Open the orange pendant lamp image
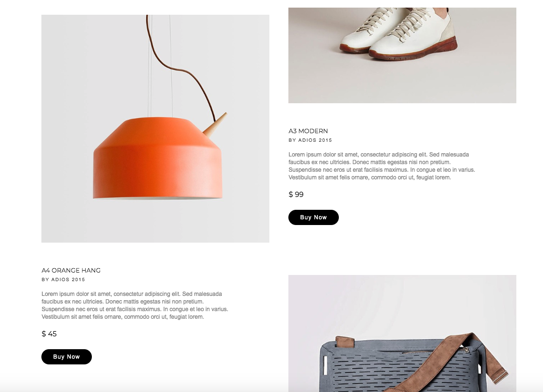This screenshot has width=543, height=392. click(x=155, y=128)
